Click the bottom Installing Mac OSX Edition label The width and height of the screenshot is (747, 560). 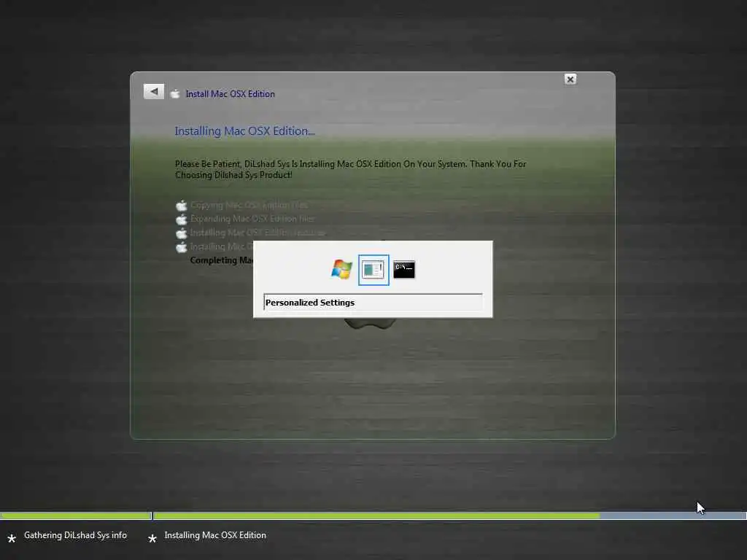[215, 535]
